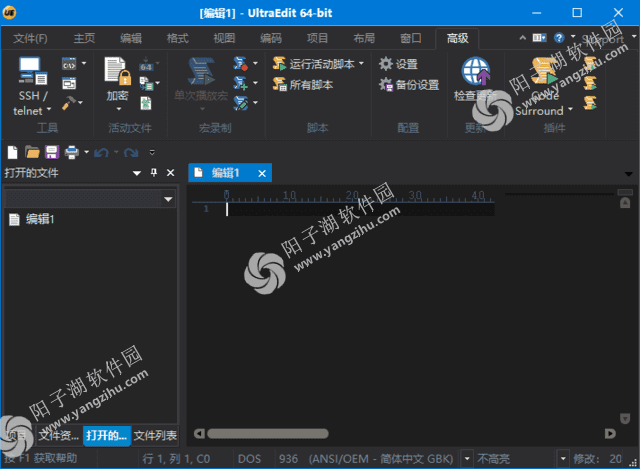
Task: Switch to File list (文件列表) panel tab
Action: (155, 436)
